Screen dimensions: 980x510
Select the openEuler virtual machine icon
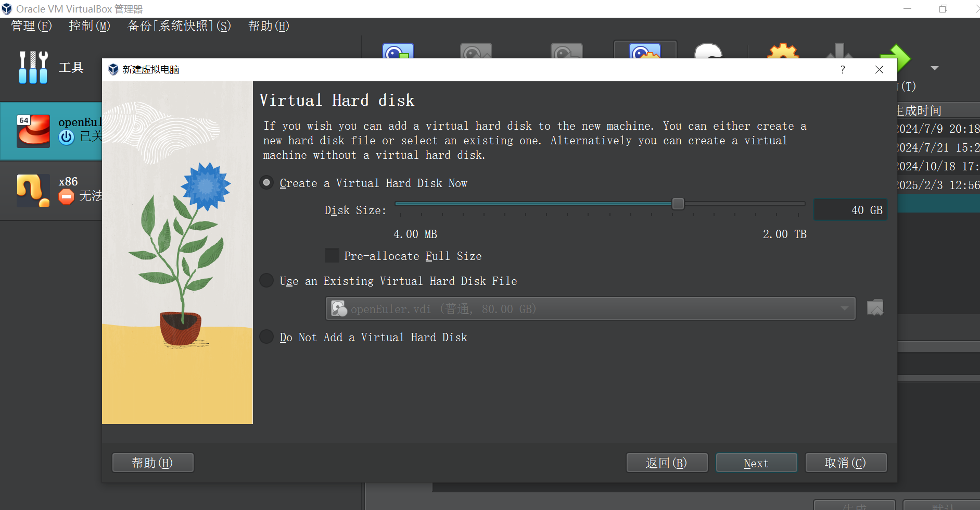[x=33, y=131]
